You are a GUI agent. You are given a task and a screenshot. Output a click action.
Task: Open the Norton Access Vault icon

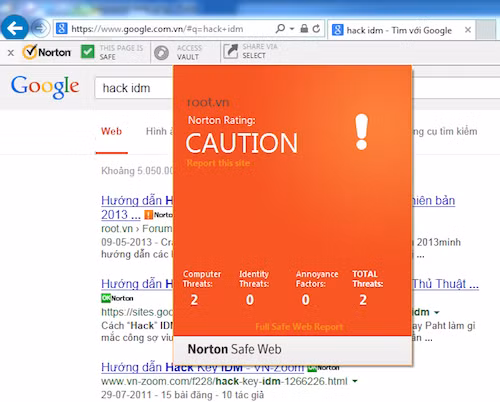click(x=162, y=53)
